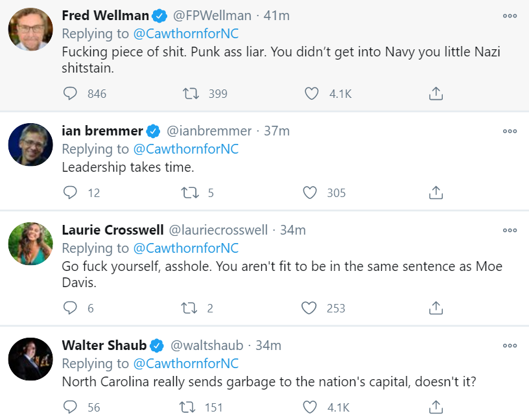The image size is (529, 420).
Task: Reply to Fred Wellman's tweet
Action: point(71,94)
